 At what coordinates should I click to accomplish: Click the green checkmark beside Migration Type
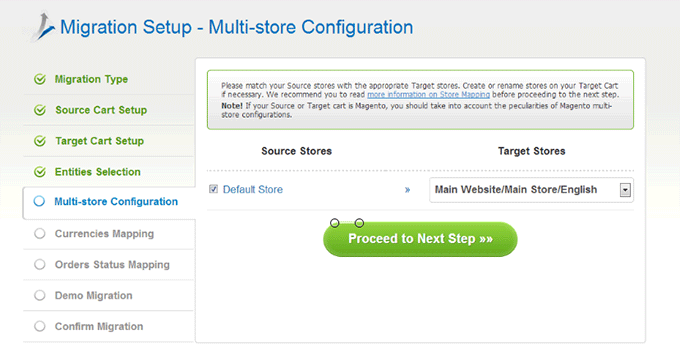(x=40, y=79)
